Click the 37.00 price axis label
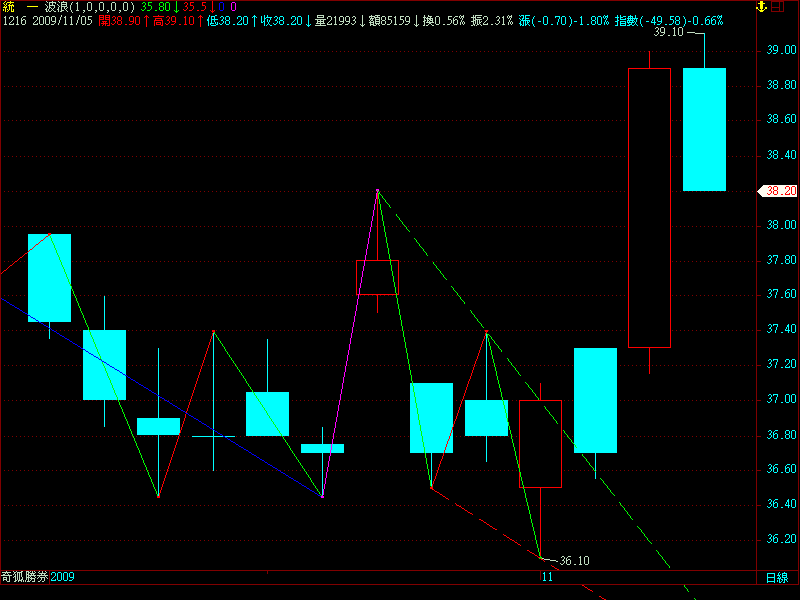800x600 pixels. pyautogui.click(x=781, y=399)
